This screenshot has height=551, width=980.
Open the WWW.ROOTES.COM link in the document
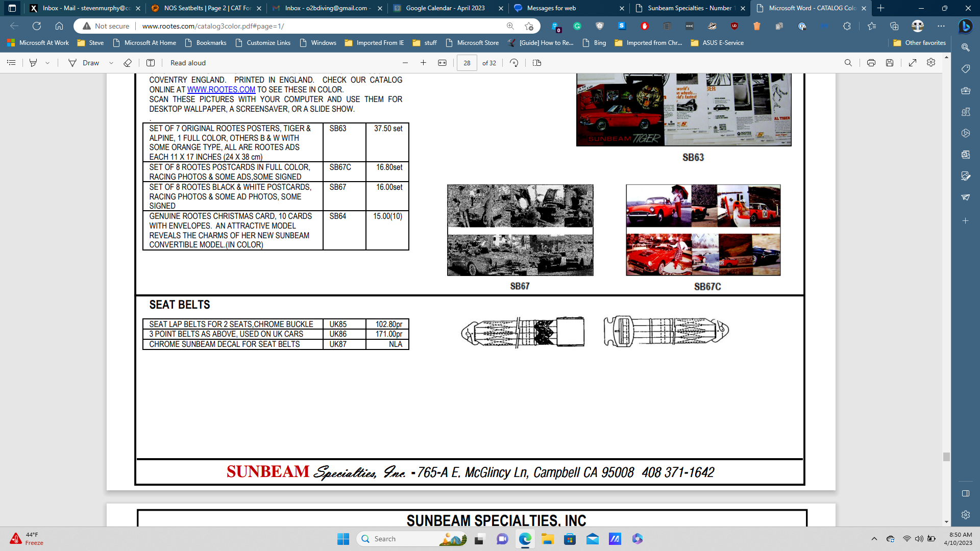[x=221, y=89]
